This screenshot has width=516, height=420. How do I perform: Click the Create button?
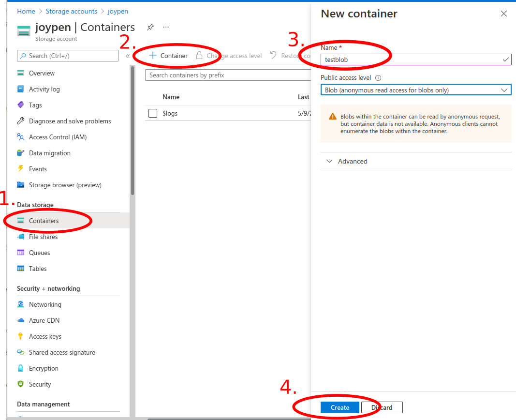coord(340,407)
